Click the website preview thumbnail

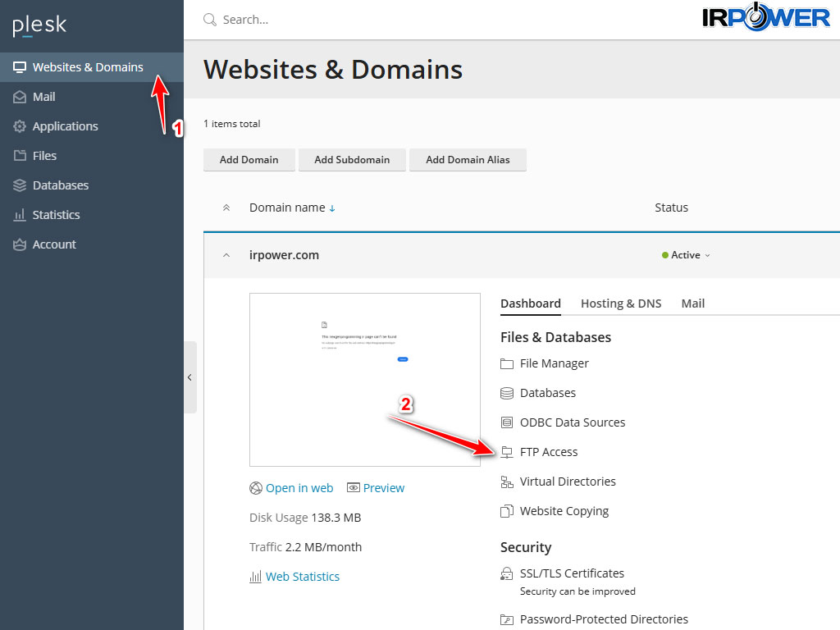coord(365,380)
